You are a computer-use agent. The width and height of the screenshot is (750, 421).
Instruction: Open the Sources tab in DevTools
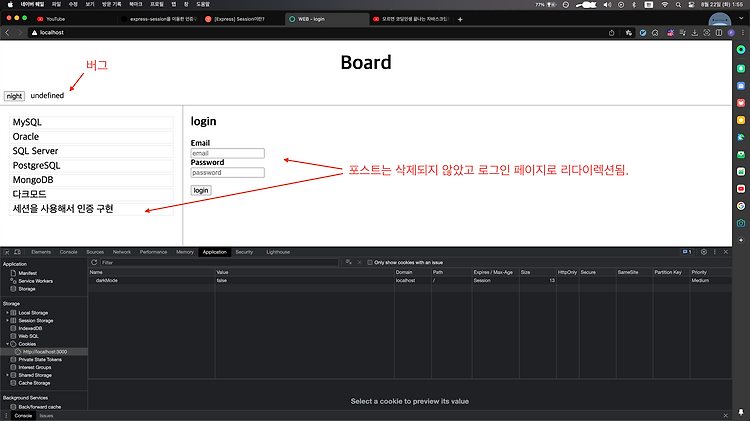pos(95,252)
